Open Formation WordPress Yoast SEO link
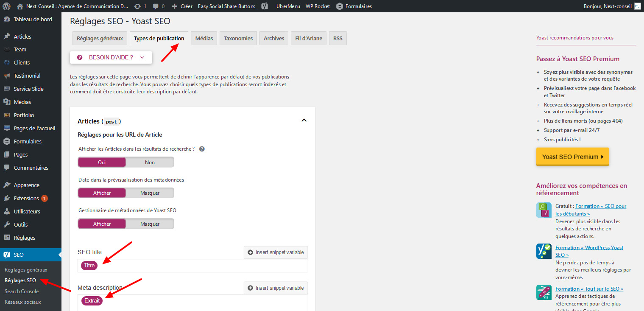Image resolution: width=644 pixels, height=311 pixels. point(589,251)
